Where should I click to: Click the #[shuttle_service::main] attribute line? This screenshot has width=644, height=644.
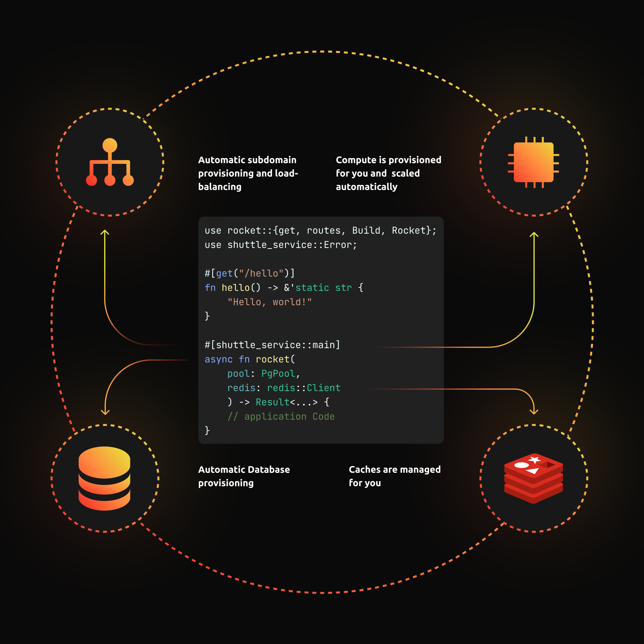pyautogui.click(x=272, y=345)
